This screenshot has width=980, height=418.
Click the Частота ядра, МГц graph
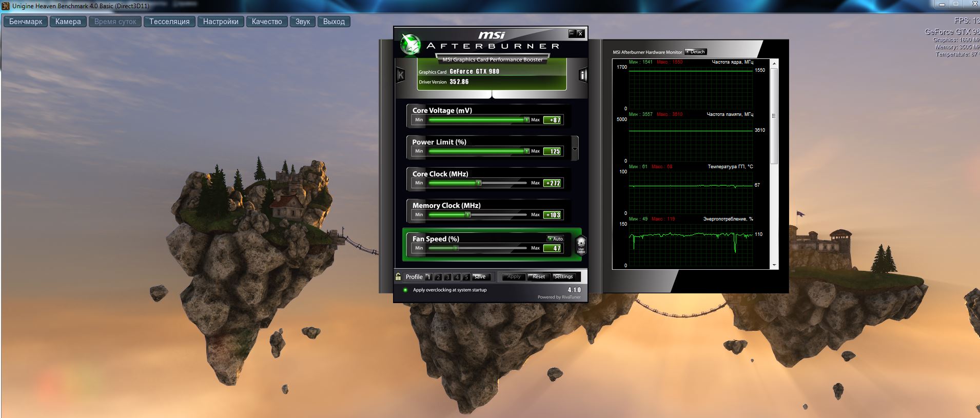coord(691,87)
